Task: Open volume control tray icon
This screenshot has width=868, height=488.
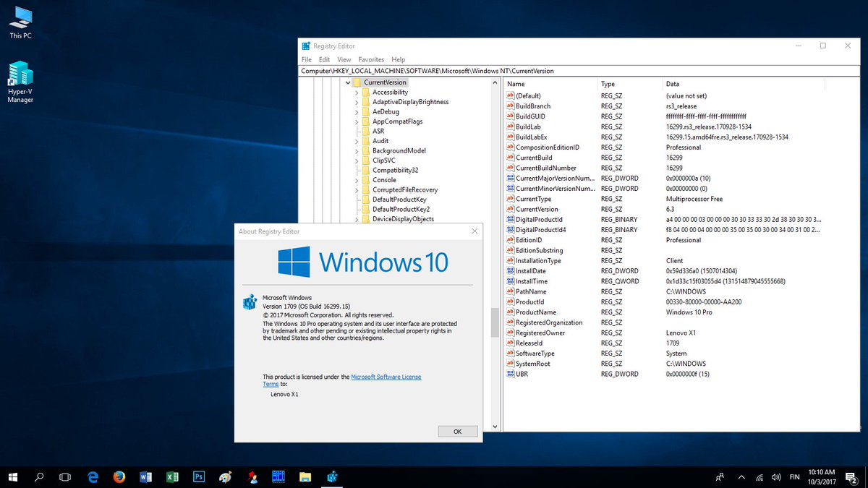Action: pos(775,477)
